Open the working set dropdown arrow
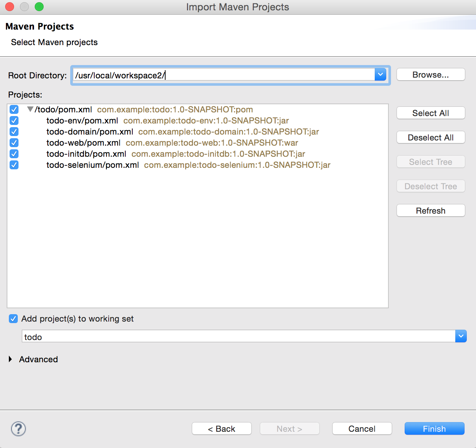The height and width of the screenshot is (448, 476). tap(460, 336)
